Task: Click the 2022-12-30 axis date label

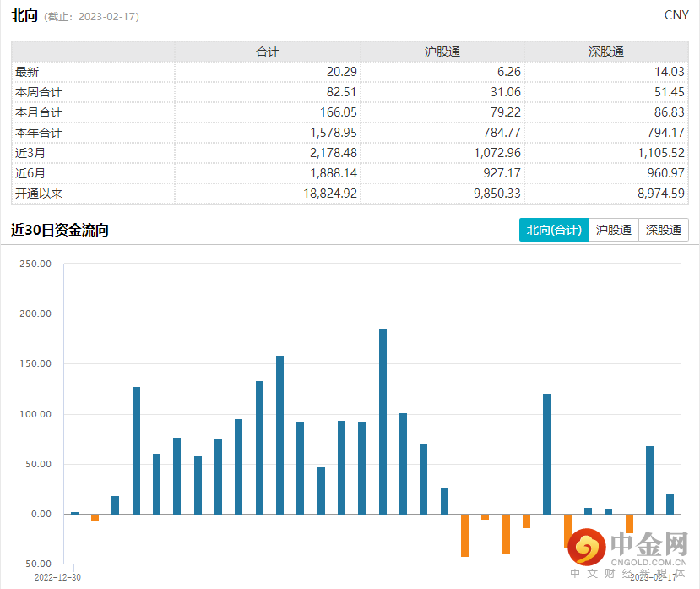Action: [x=59, y=576]
